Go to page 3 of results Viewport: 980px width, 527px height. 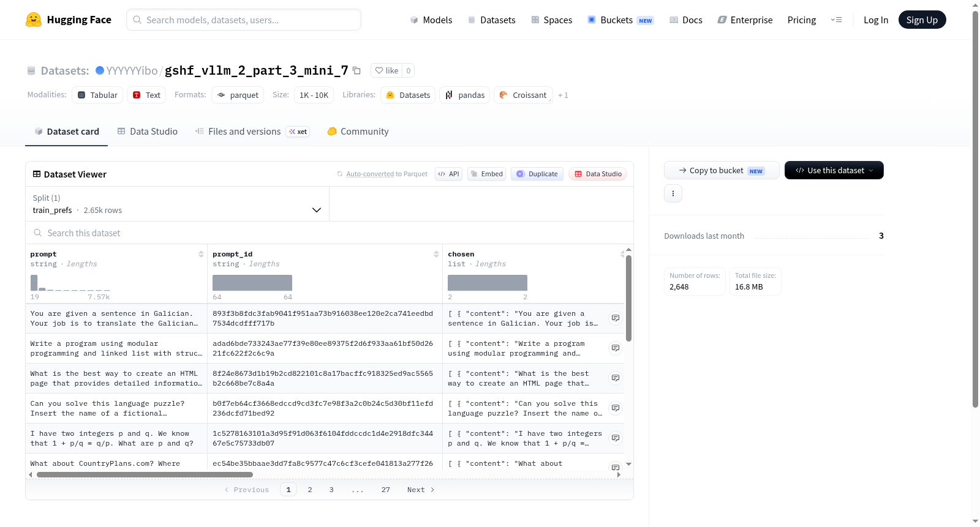(331, 490)
